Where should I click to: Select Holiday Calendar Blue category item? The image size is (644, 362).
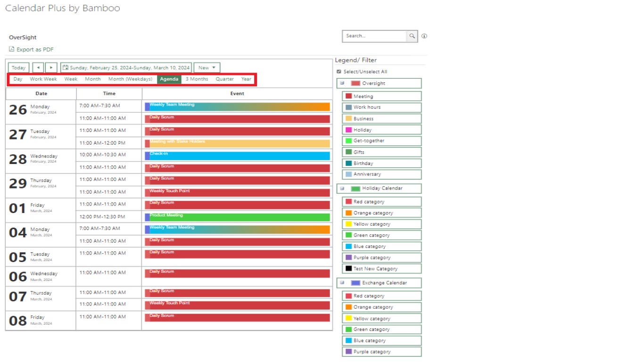(x=382, y=247)
